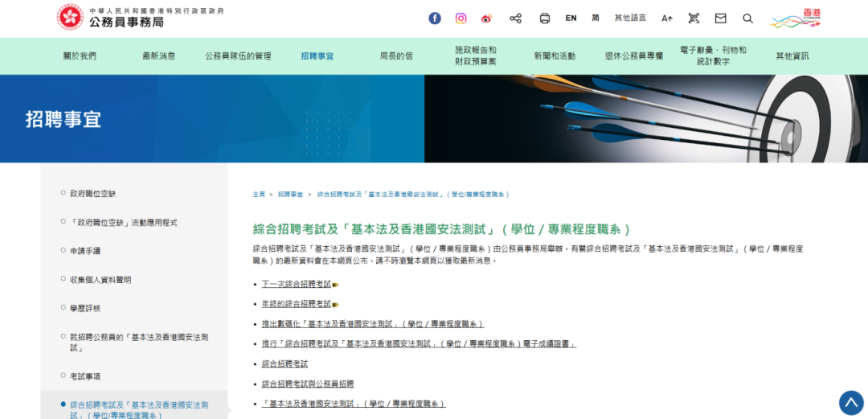Viewport: 868px width, 419px height.
Task: Switch language to EN
Action: click(571, 18)
